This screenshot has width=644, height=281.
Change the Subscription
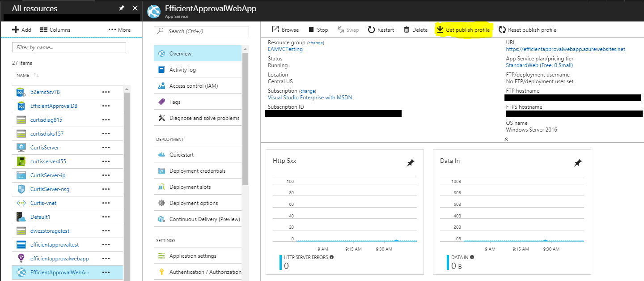(x=308, y=91)
